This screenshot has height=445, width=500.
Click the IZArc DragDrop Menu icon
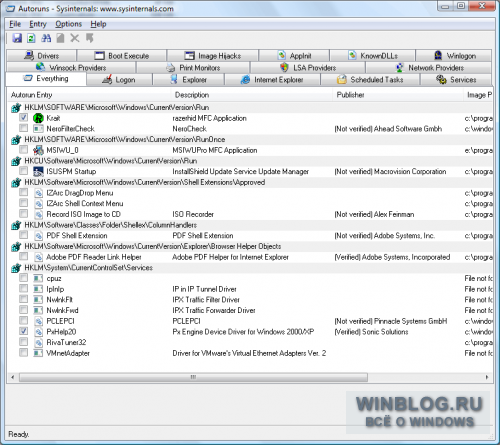(38, 193)
